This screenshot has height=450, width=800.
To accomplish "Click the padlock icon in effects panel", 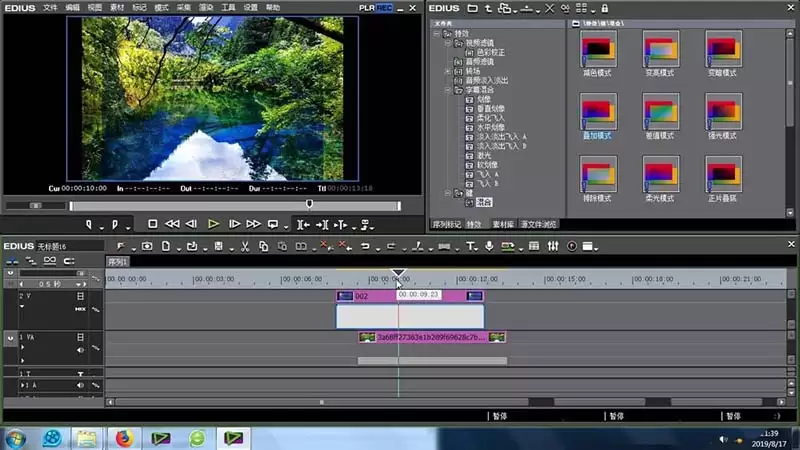I will tap(605, 8).
